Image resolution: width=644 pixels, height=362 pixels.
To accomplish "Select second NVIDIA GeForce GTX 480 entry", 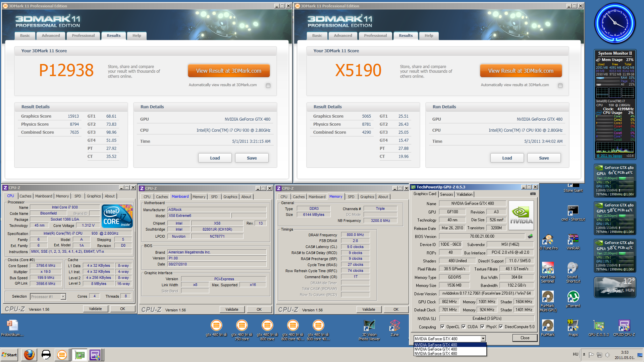I will [x=436, y=349].
